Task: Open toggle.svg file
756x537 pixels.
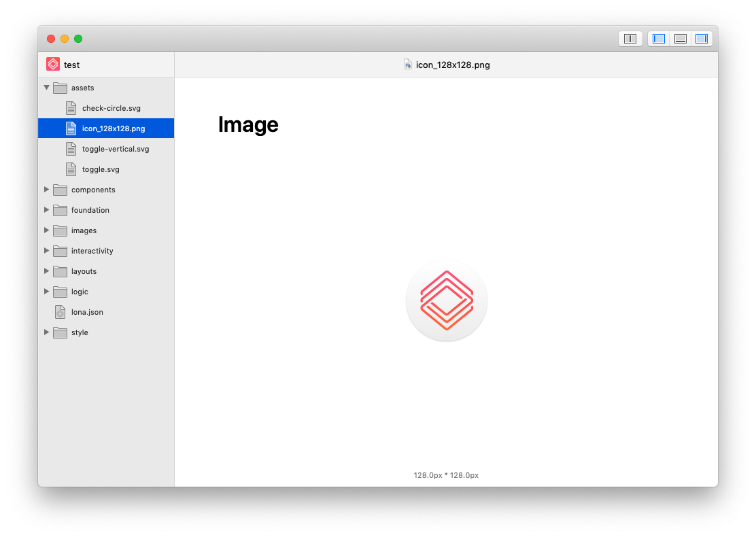Action: pyautogui.click(x=106, y=169)
